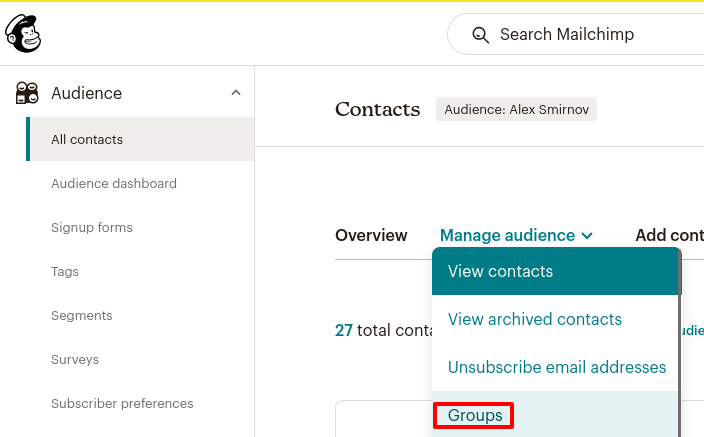Image resolution: width=704 pixels, height=437 pixels.
Task: Select Unsubscribe email addresses from the menu
Action: 557,367
